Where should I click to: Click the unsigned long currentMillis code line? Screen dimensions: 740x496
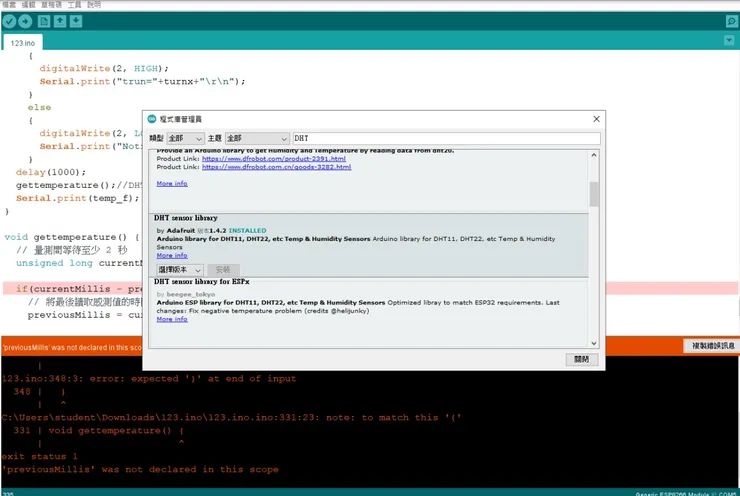pos(78,263)
